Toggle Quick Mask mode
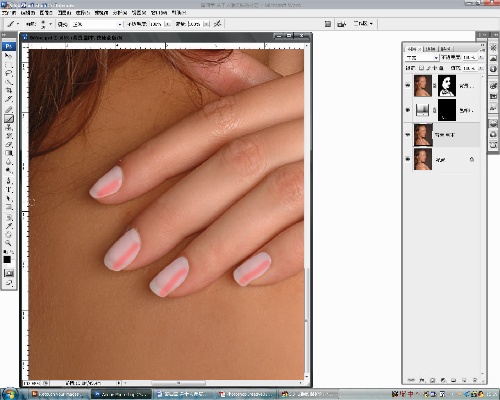Image resolution: width=500 pixels, height=400 pixels. (x=9, y=273)
